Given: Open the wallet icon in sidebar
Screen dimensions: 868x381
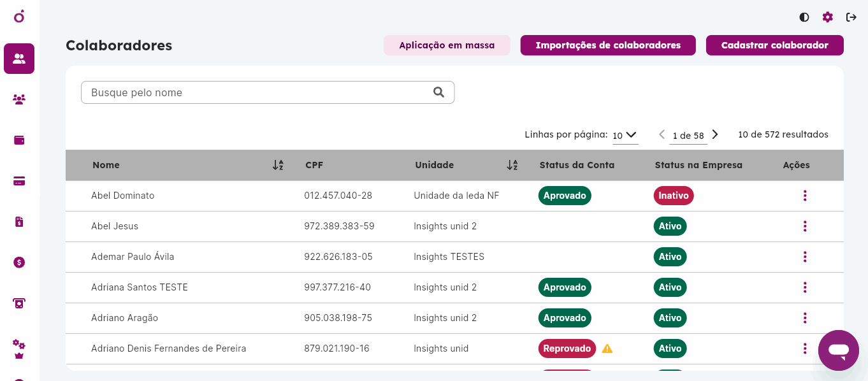Looking at the screenshot, I should [x=19, y=140].
